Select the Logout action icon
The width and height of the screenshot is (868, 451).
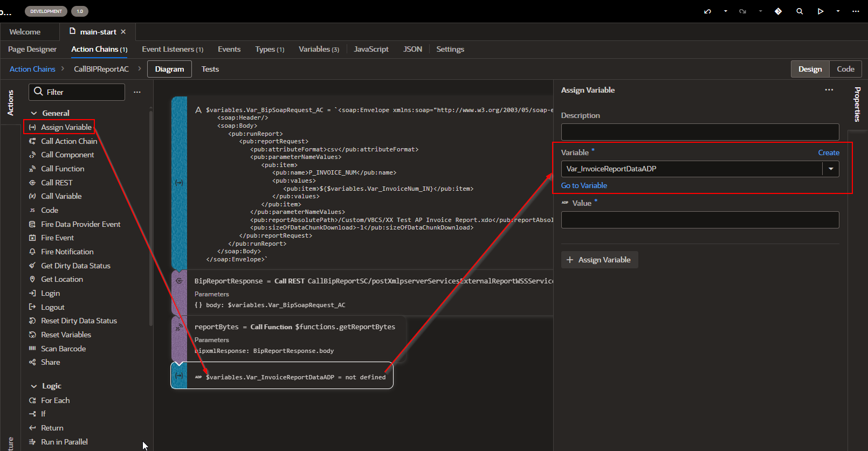[x=32, y=307]
